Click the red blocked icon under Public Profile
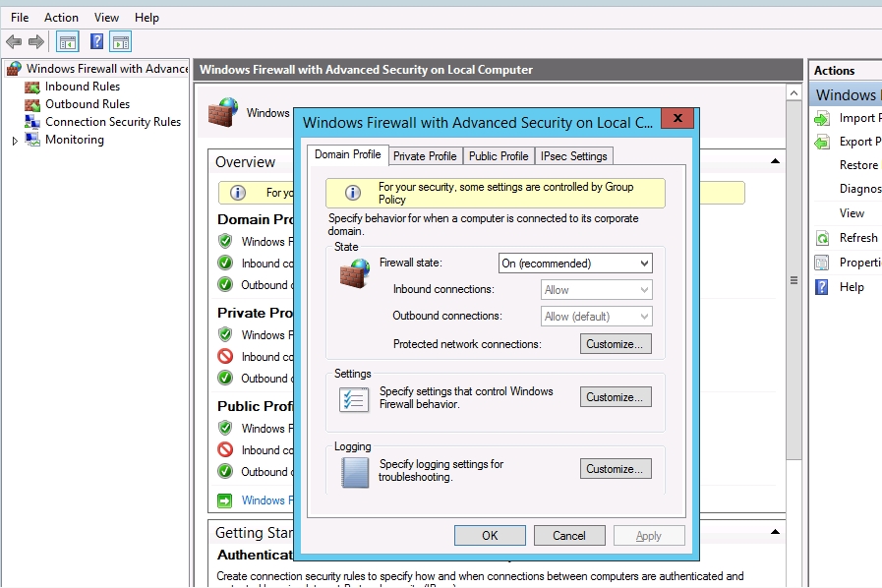 (225, 449)
